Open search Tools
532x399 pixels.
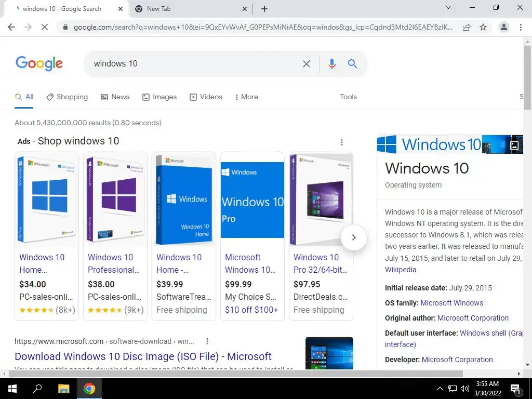pyautogui.click(x=348, y=97)
